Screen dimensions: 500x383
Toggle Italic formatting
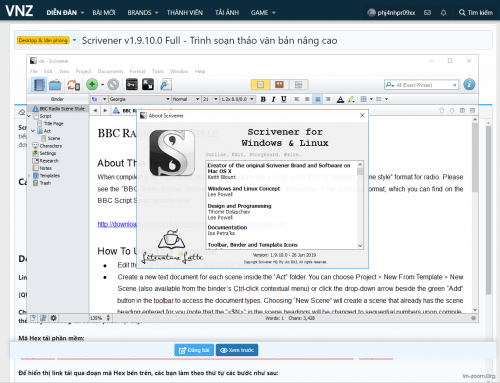click(273, 99)
